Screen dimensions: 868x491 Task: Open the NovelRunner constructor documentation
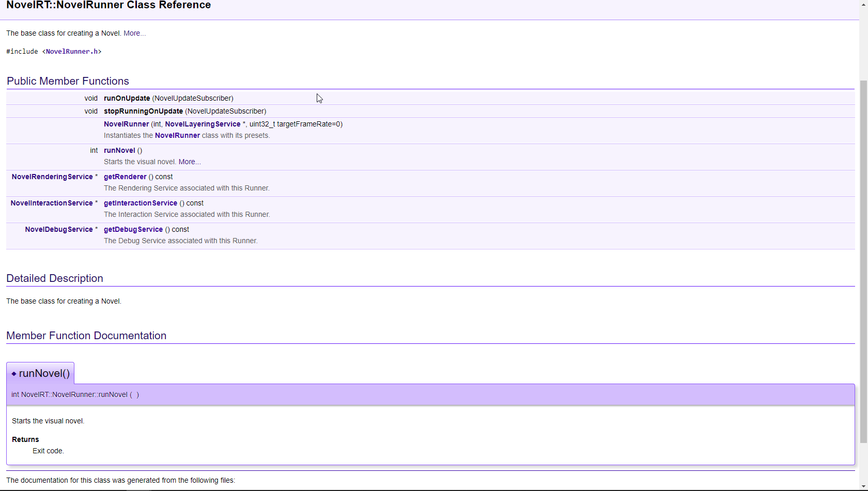point(126,124)
